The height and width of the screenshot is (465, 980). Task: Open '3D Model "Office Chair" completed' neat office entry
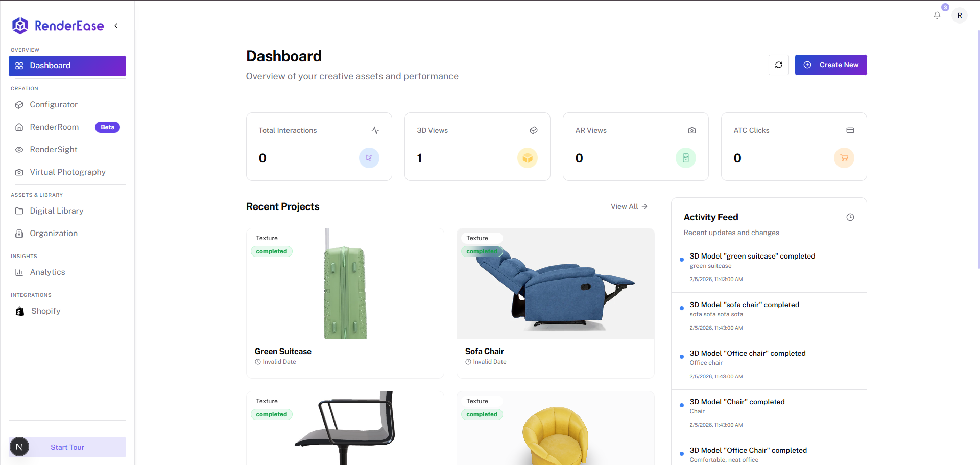tap(769, 452)
